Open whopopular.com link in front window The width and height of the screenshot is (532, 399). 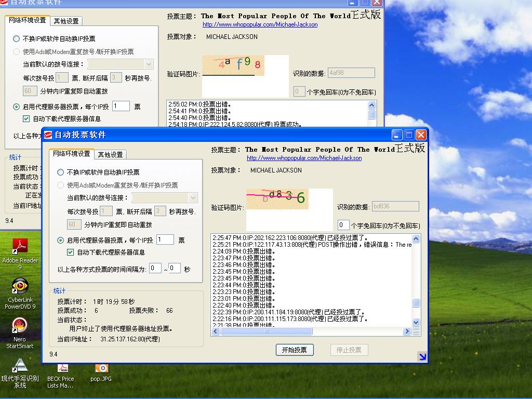pyautogui.click(x=304, y=158)
